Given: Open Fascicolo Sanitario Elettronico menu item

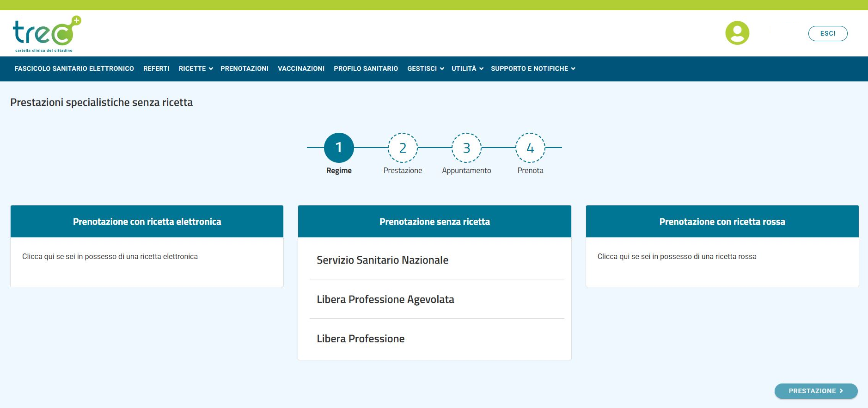Looking at the screenshot, I should pos(74,68).
